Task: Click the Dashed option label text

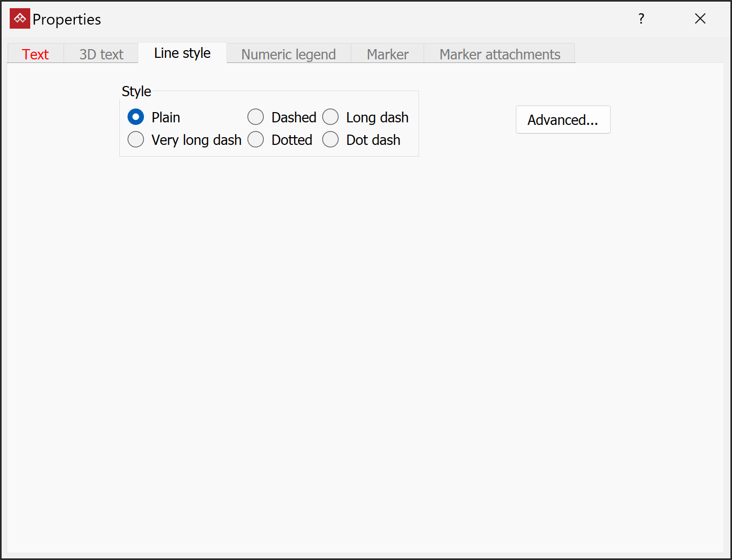Action: pos(294,118)
